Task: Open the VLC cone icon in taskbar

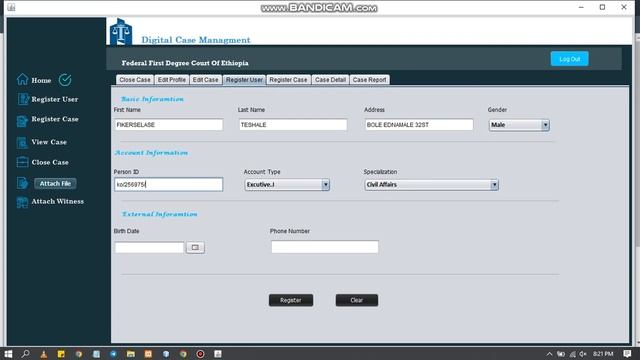Action: coord(43,354)
